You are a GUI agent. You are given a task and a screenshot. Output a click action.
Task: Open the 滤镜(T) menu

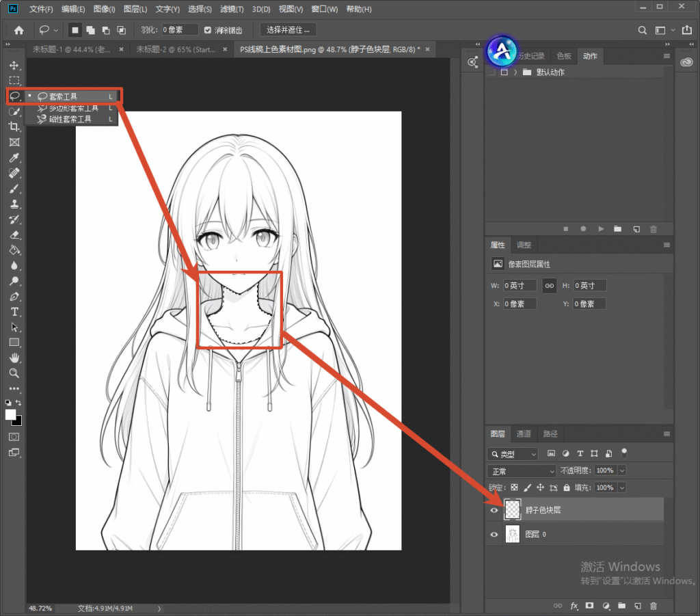coord(232,9)
